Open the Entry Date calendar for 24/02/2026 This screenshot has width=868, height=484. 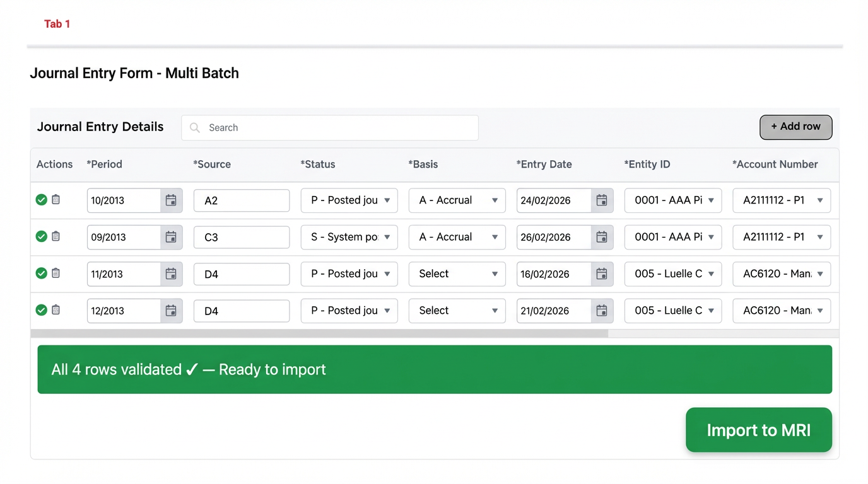602,200
